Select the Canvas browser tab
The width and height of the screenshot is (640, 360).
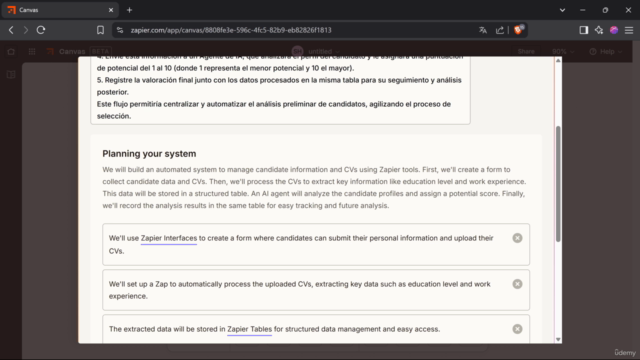(60, 10)
